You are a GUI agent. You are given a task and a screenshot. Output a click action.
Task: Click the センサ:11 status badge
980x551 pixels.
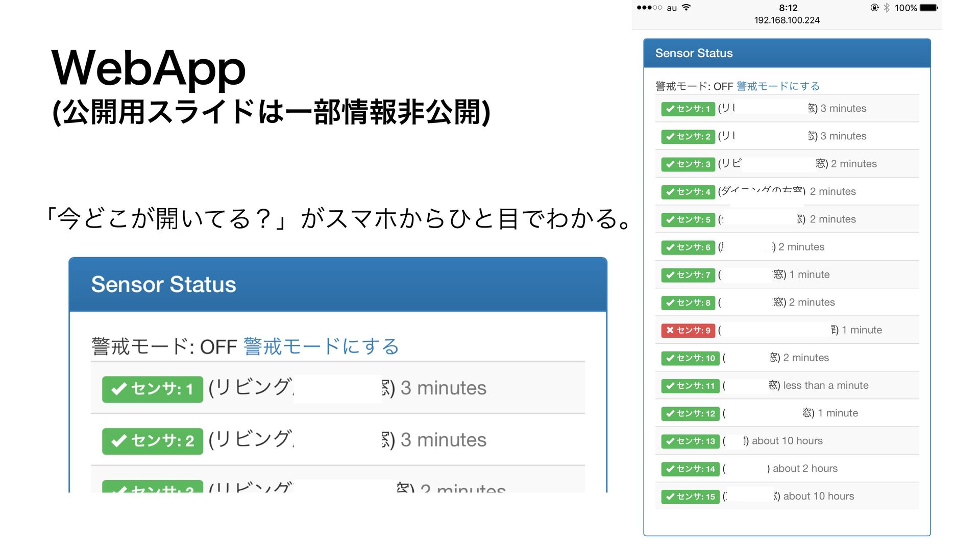click(690, 386)
